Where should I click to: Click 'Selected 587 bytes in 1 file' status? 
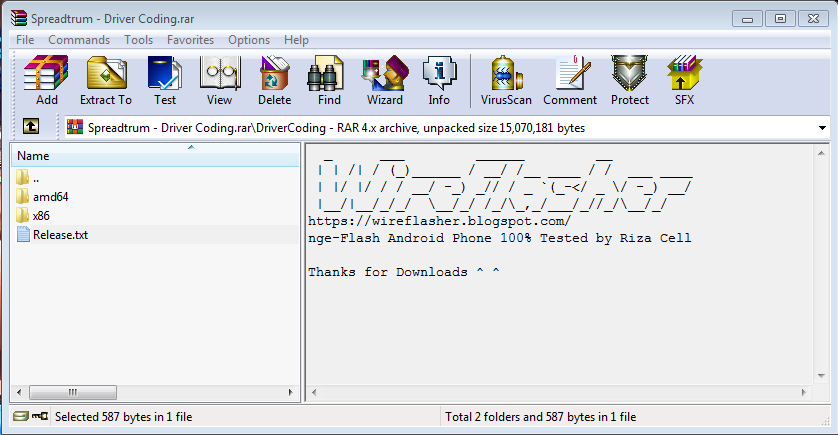[x=123, y=417]
